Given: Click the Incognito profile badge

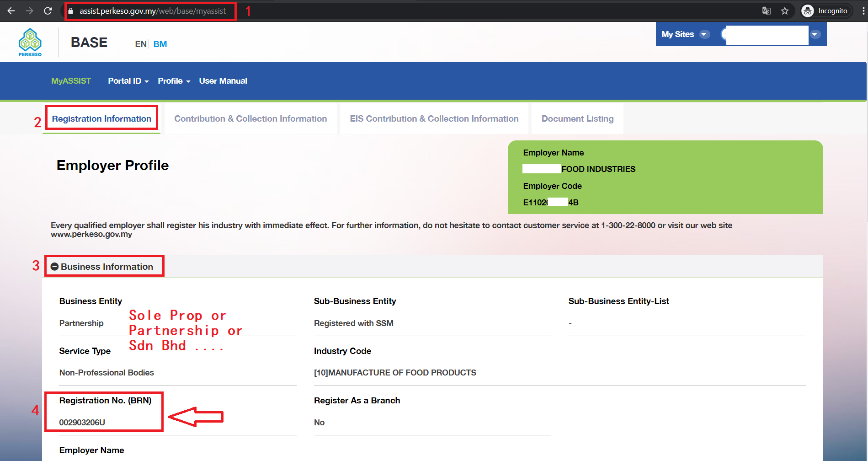Looking at the screenshot, I should (x=825, y=11).
